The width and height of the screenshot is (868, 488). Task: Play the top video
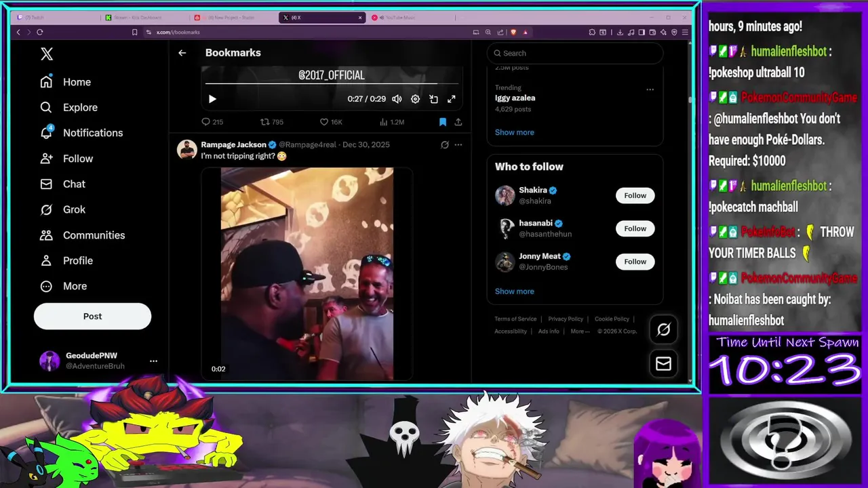[212, 99]
